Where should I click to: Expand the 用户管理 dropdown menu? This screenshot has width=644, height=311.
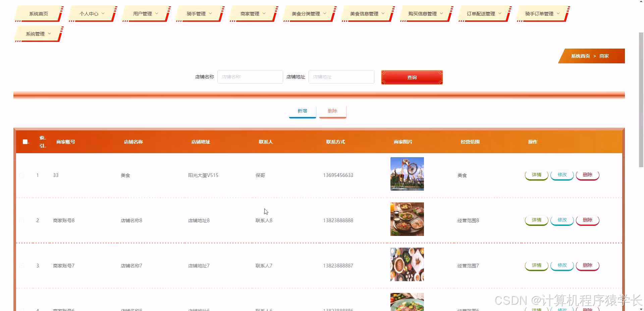coord(145,14)
